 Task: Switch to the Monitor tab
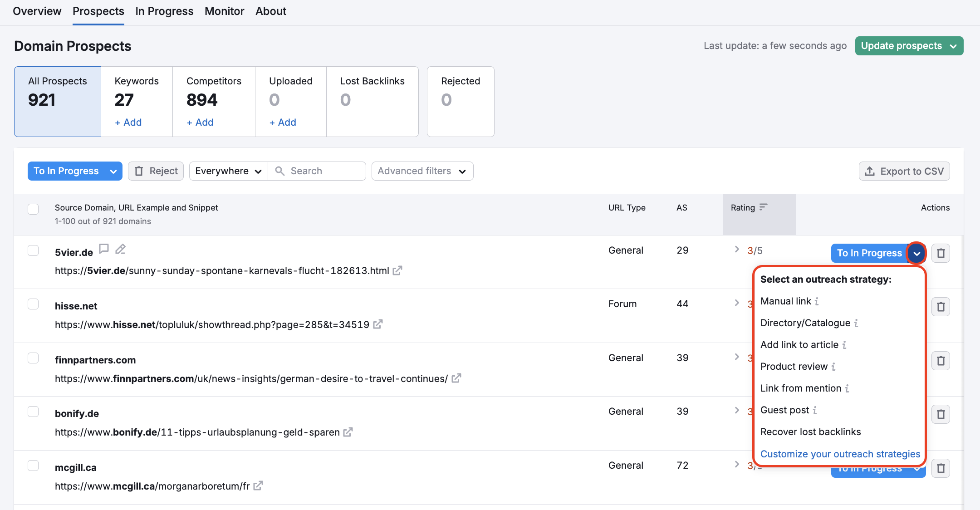pyautogui.click(x=224, y=11)
